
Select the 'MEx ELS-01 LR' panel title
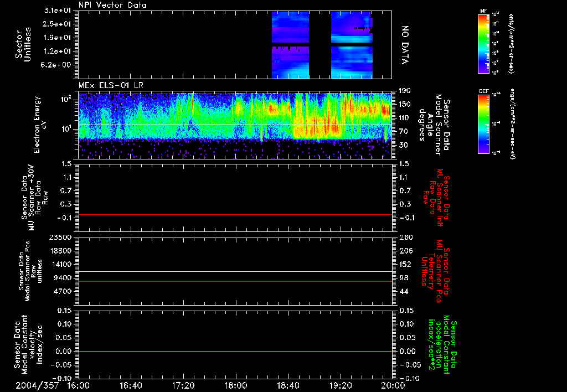[x=111, y=86]
